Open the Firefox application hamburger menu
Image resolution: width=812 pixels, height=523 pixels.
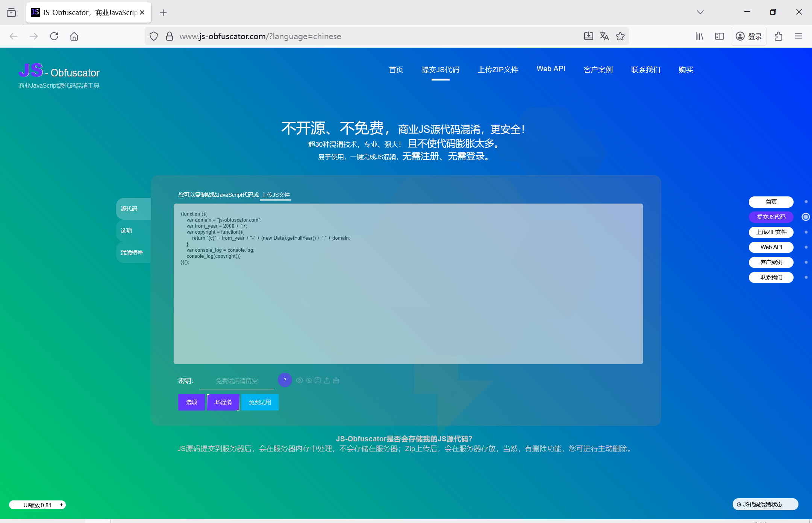(x=798, y=36)
